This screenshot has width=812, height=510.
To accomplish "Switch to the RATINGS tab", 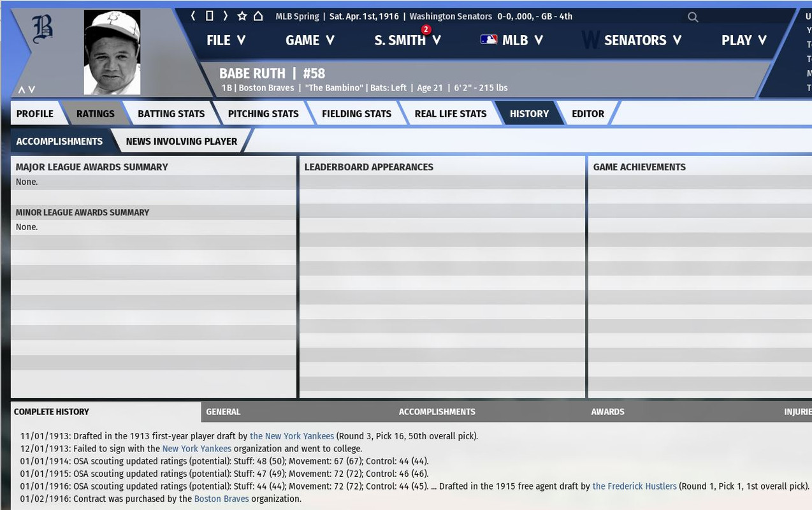I will (x=96, y=113).
